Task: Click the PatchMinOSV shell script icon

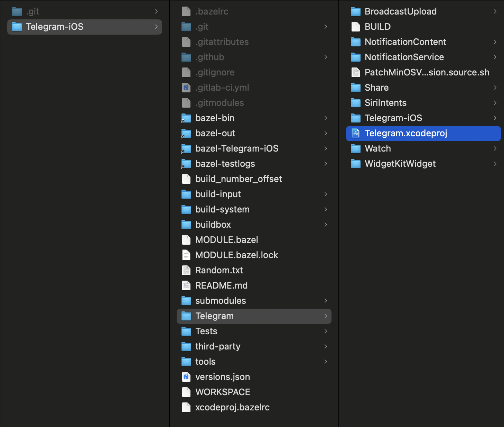Action: pos(356,72)
